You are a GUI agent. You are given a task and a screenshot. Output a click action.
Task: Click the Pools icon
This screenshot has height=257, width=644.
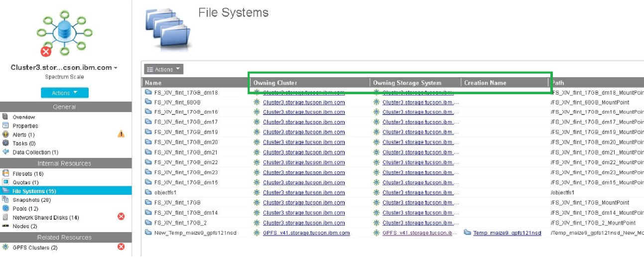coord(5,208)
